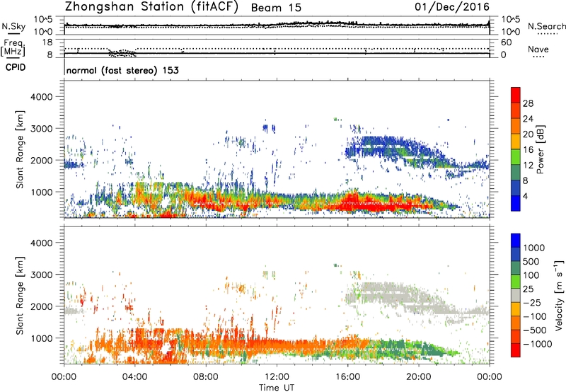Click the "N.Search" legend label

(x=546, y=26)
